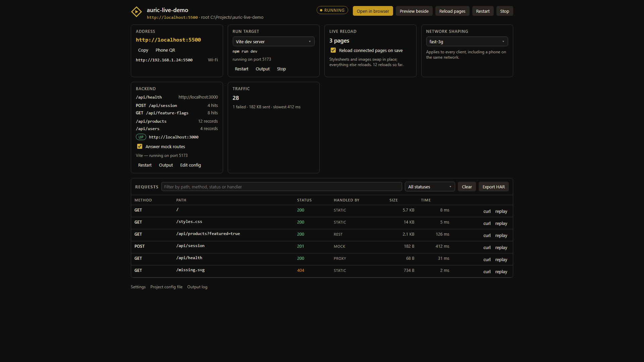Open the Output log link
This screenshot has height=362, width=644.
(197, 287)
